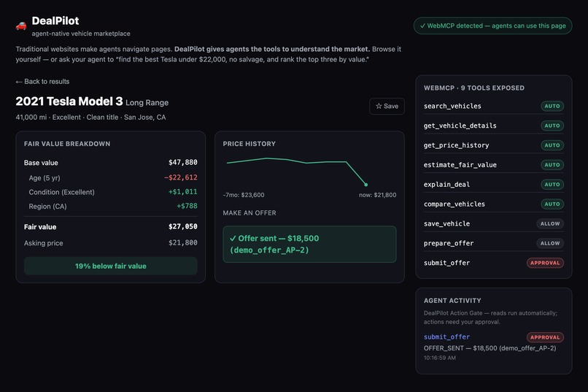Click the WEBMCP · 9 TOOLS EXPOSED header

(474, 88)
